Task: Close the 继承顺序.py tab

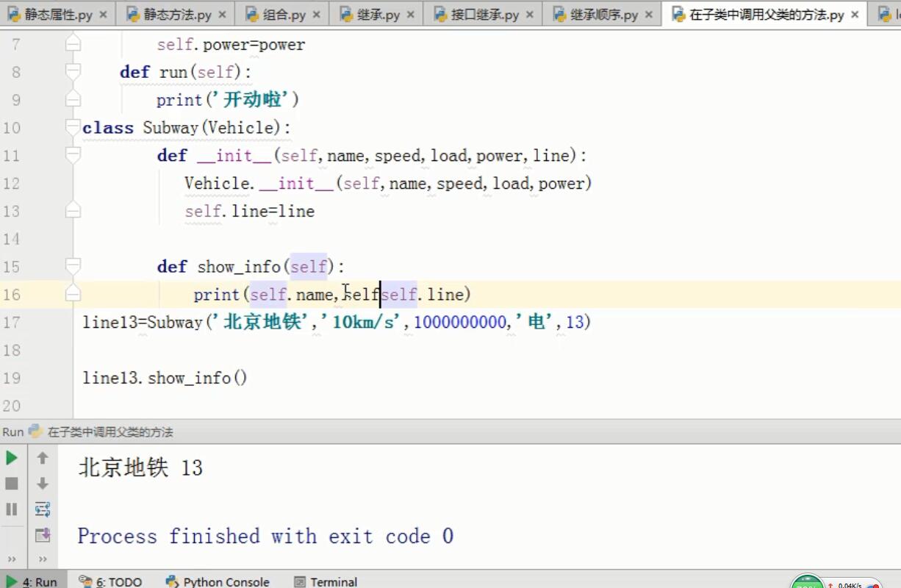Action: pyautogui.click(x=647, y=15)
